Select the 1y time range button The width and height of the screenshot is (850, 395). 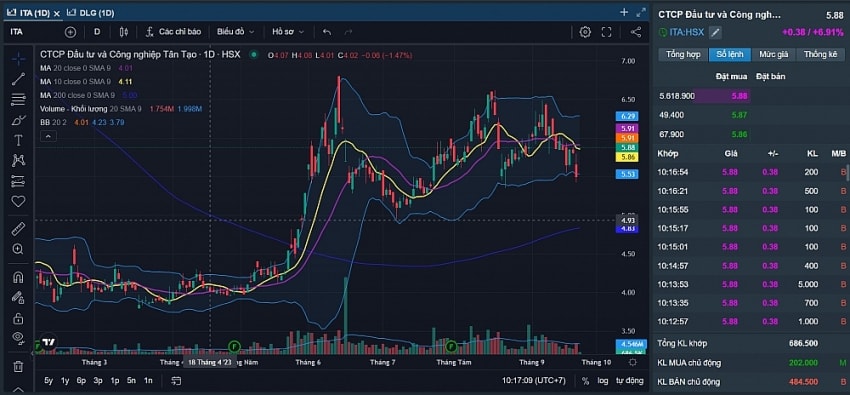click(x=65, y=380)
